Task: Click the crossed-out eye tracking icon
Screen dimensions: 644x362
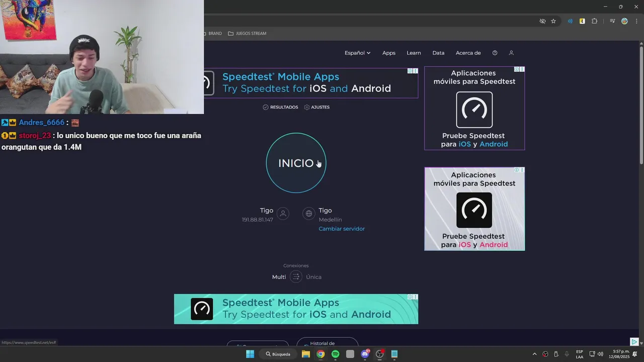Action: coord(542,21)
